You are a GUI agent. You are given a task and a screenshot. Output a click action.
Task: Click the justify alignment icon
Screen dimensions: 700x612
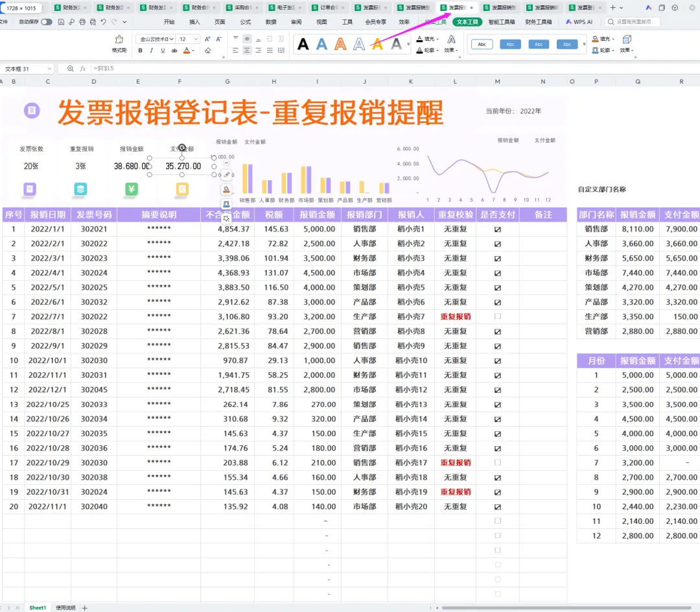click(x=270, y=51)
